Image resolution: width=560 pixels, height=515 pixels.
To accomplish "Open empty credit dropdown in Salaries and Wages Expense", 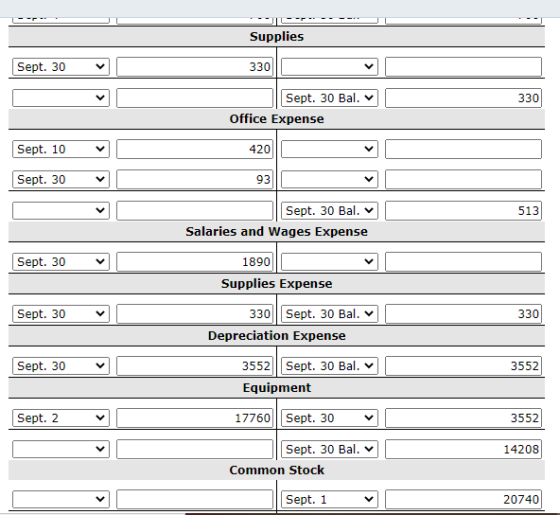I will (329, 262).
